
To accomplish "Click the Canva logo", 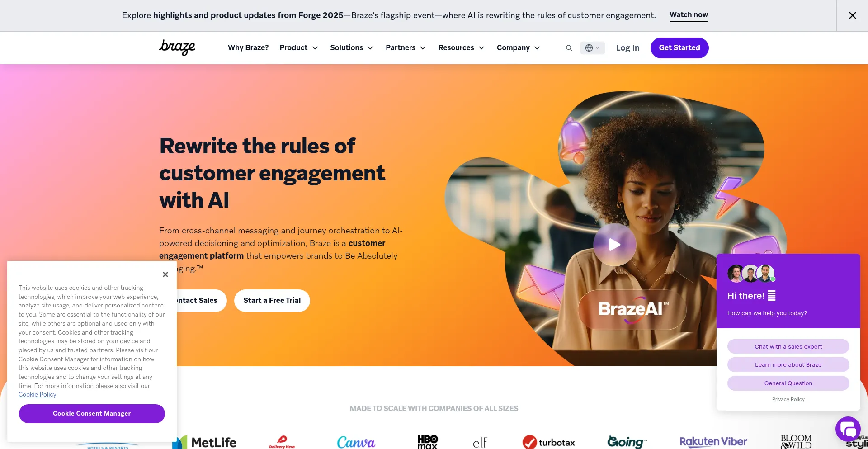I will tap(356, 442).
